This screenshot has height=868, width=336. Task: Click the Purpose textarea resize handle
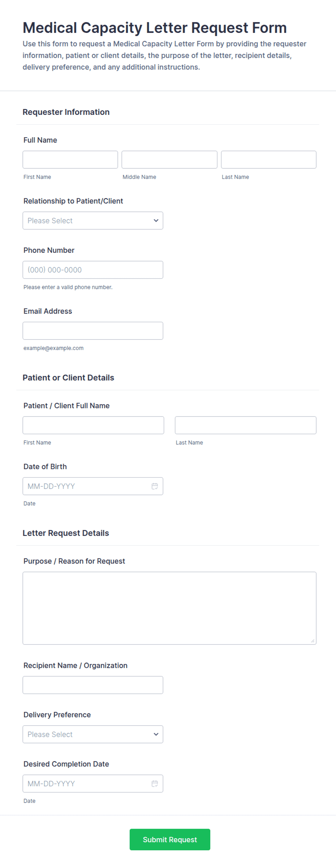313,640
